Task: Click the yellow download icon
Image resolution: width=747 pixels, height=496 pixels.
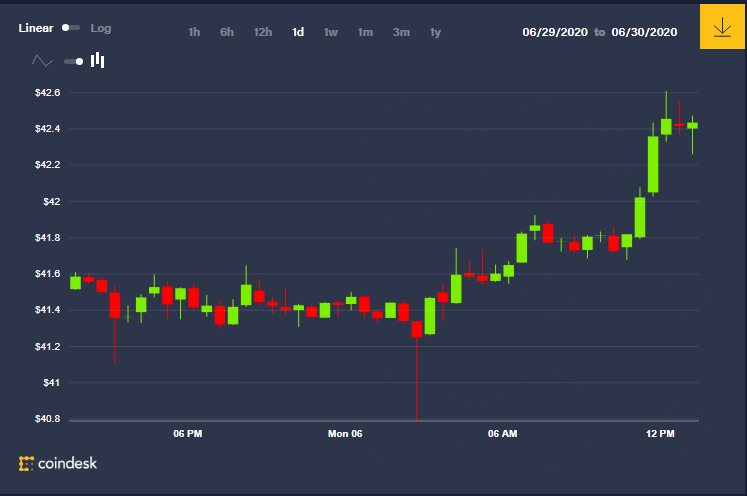Action: 722,27
